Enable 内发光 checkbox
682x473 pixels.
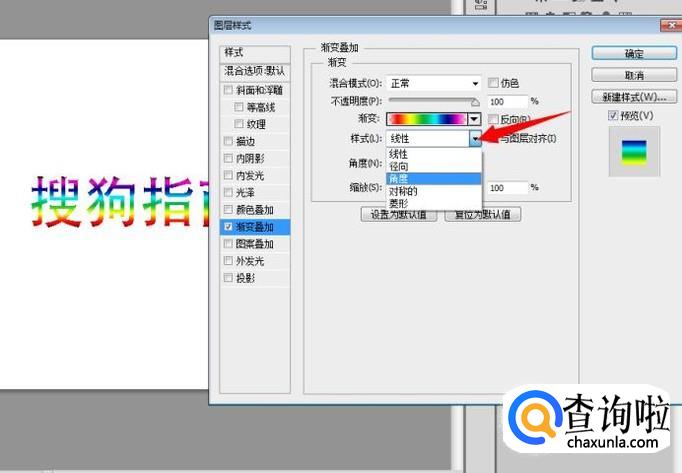228,175
